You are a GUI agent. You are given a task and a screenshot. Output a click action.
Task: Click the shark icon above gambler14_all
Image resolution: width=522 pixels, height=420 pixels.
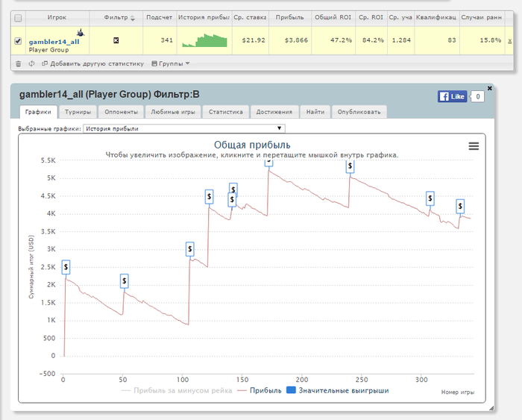click(81, 33)
